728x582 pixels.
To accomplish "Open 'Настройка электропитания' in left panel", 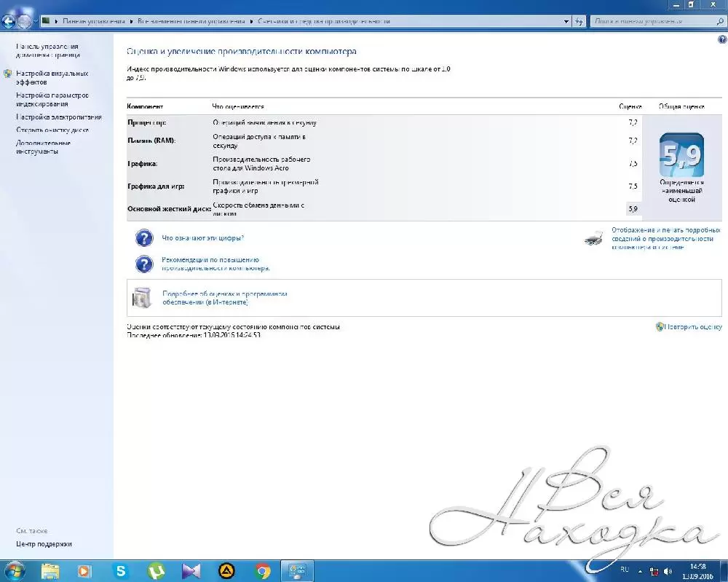I will pyautogui.click(x=59, y=117).
